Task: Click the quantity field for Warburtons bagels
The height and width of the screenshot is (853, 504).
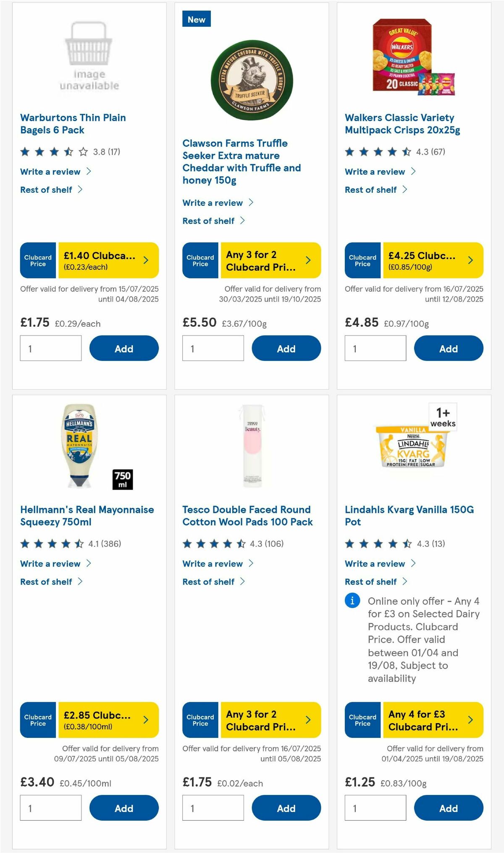Action: point(50,348)
